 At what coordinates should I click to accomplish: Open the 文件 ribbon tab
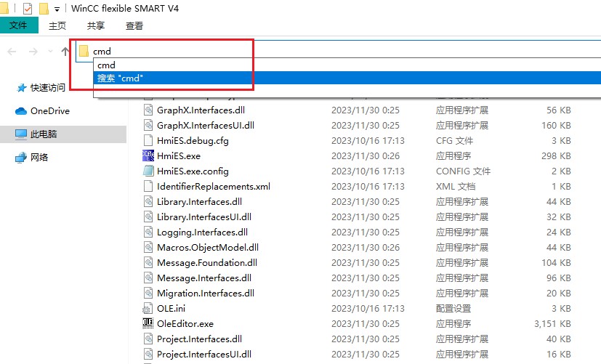[18, 25]
